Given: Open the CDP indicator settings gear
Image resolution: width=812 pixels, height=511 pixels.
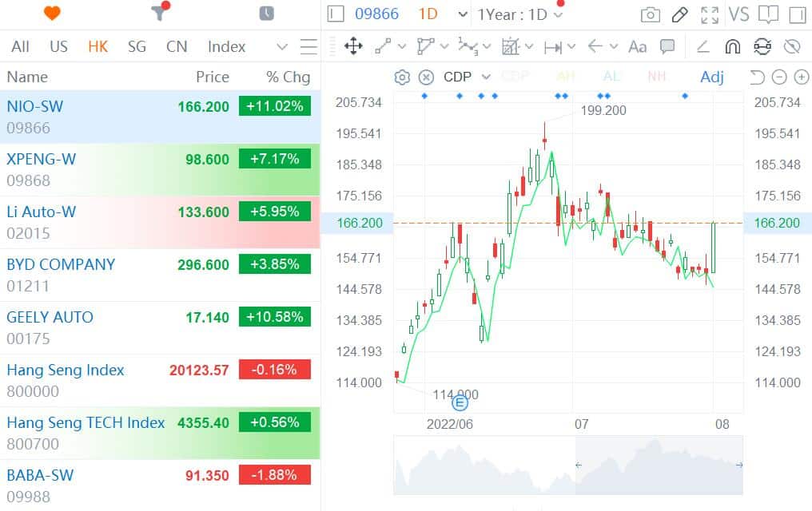Looking at the screenshot, I should [401, 76].
